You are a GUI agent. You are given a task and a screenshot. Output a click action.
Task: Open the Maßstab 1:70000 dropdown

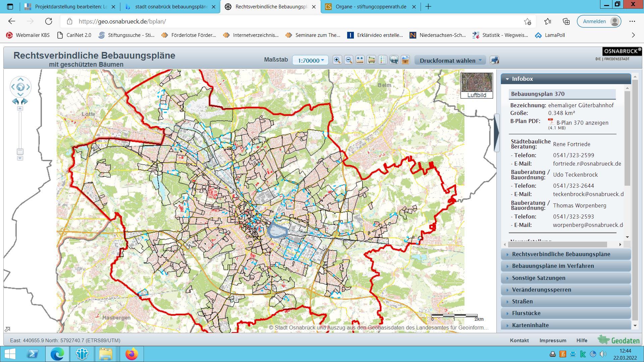pyautogui.click(x=310, y=60)
